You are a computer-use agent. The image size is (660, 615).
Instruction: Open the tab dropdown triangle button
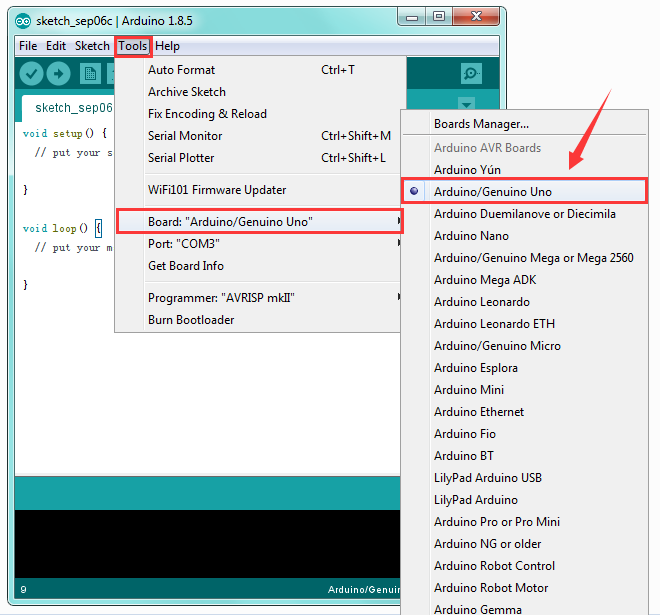(466, 104)
